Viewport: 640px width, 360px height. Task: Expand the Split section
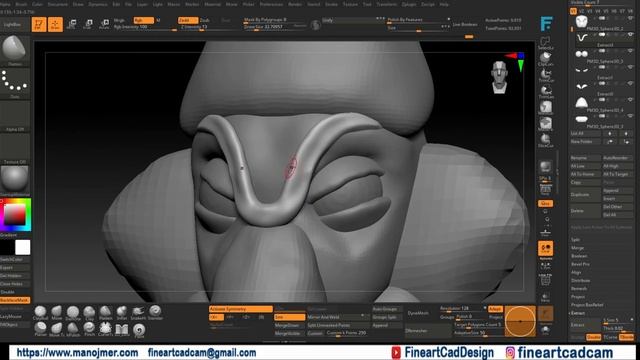tap(576, 240)
